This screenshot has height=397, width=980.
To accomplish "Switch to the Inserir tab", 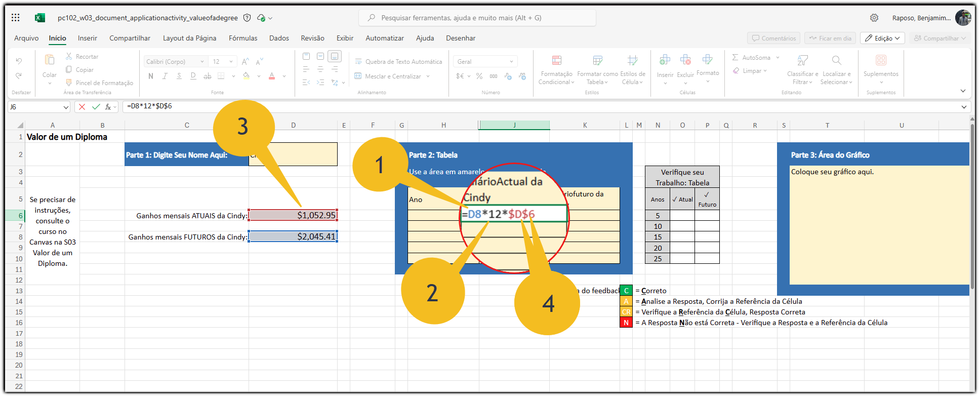I will [88, 38].
